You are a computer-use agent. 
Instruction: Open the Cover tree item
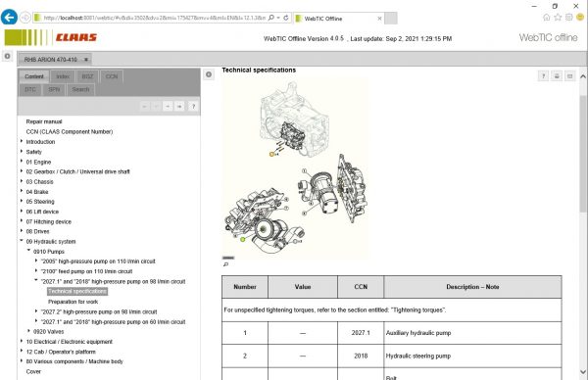pos(33,372)
